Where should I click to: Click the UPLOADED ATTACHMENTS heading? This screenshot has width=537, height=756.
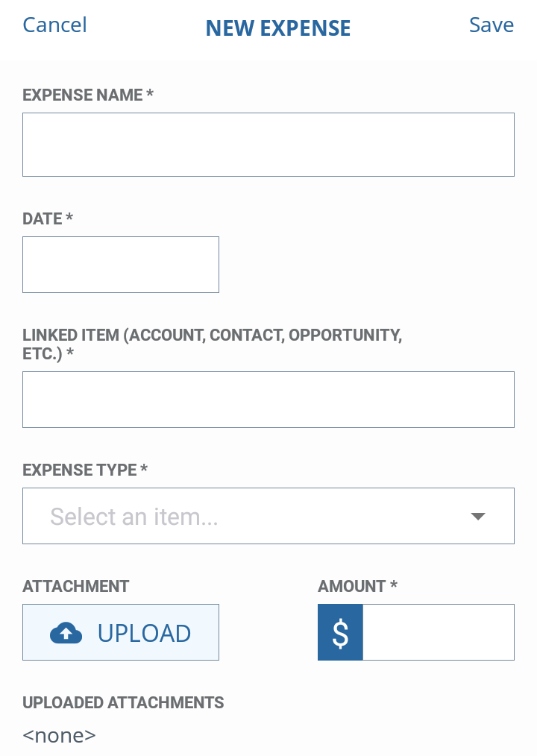point(123,702)
